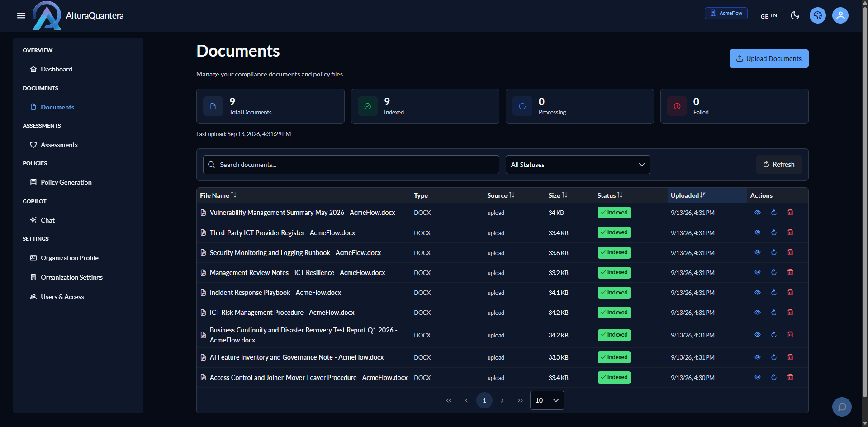Go to the next page arrow
The width and height of the screenshot is (868, 427).
[502, 400]
